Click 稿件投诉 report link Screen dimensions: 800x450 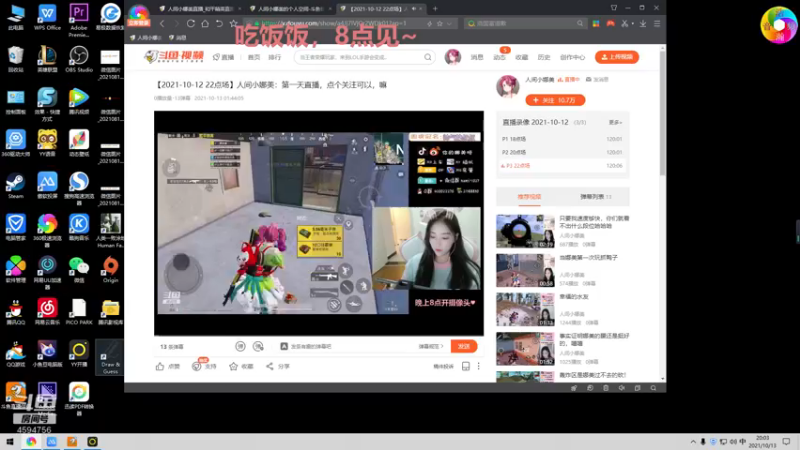click(443, 366)
